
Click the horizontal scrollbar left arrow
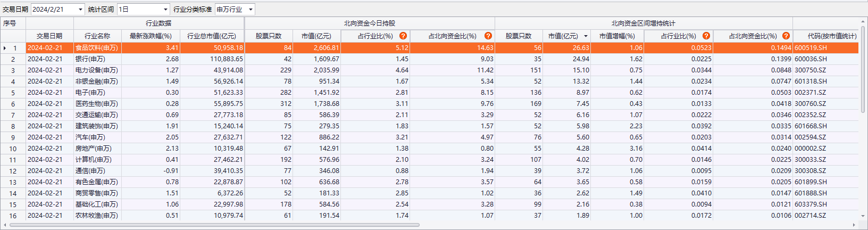coord(5,225)
